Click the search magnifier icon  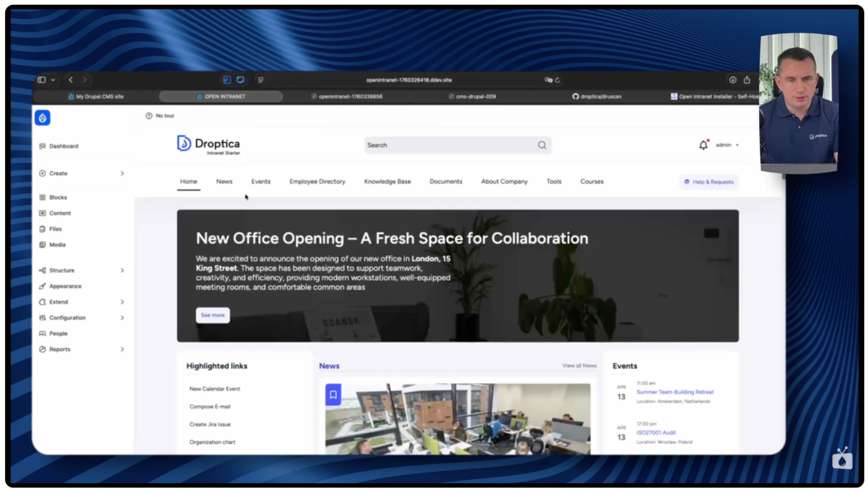pos(542,145)
